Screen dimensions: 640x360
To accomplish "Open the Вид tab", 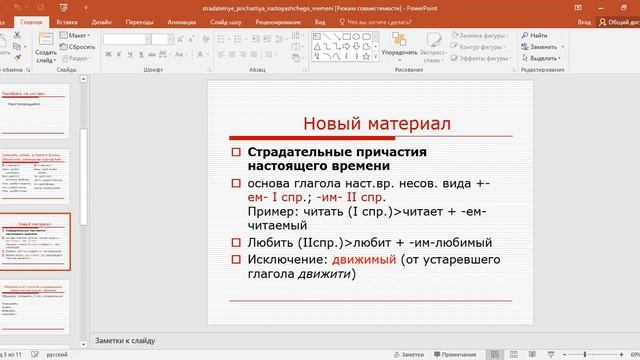I will [x=320, y=22].
